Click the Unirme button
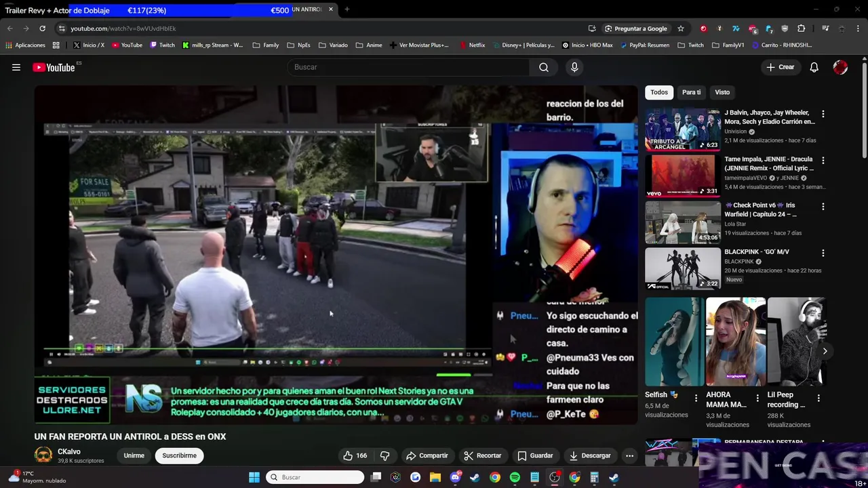Screen dimensions: 868x488 tap(134, 455)
